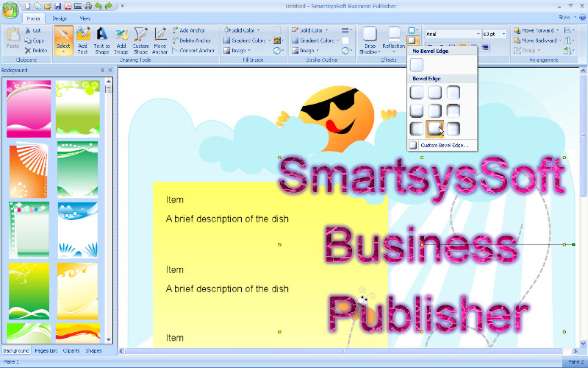Viewport: 588px width, 368px height.
Task: Select the No Bevel Edge option
Action: [417, 65]
